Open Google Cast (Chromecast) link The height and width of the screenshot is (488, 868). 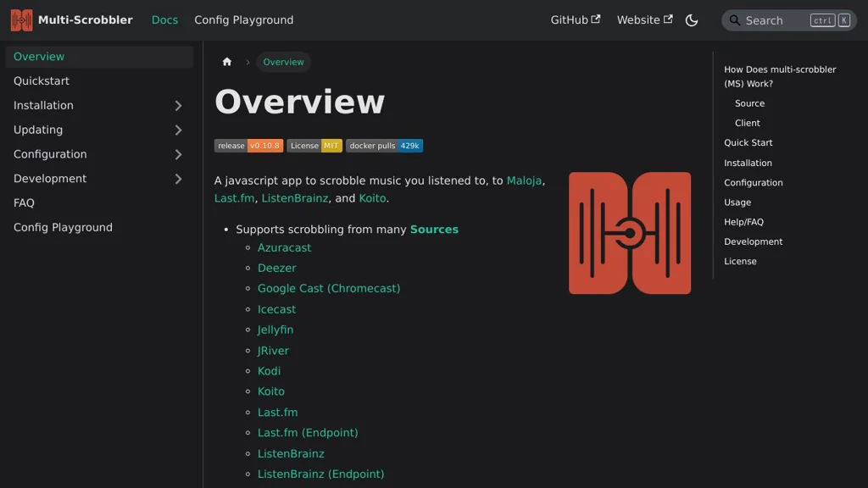pyautogui.click(x=329, y=288)
